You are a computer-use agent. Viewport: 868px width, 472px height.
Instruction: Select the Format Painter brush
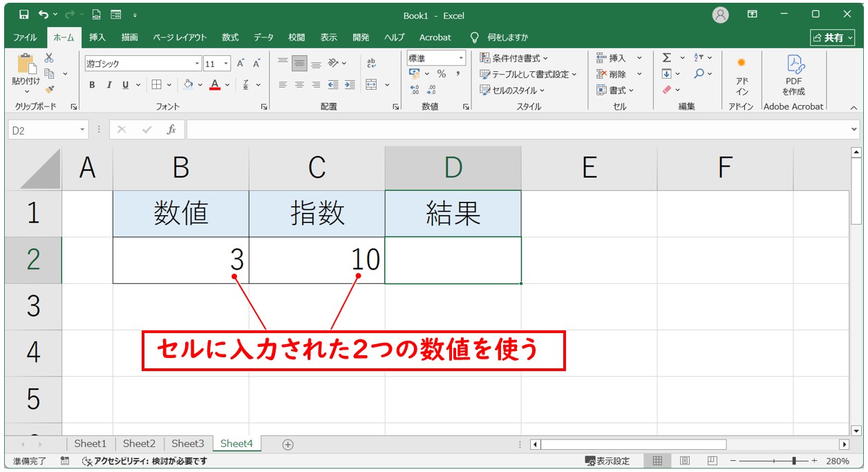pyautogui.click(x=49, y=88)
